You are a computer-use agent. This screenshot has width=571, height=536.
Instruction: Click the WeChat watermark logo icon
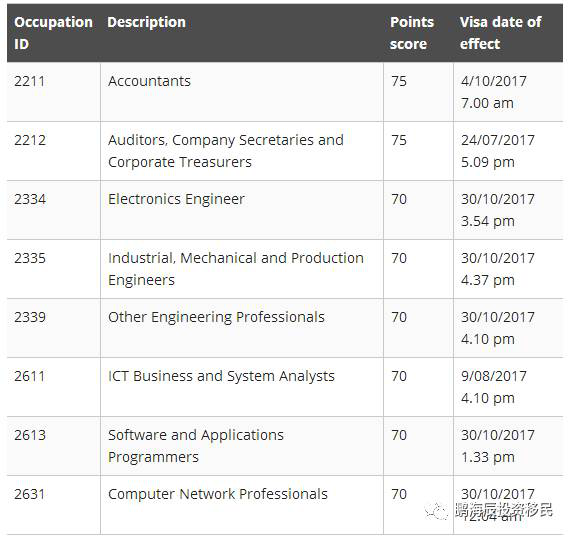click(436, 511)
